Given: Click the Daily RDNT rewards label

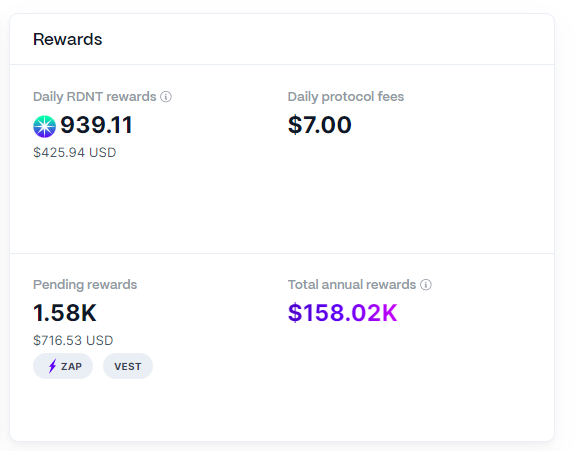Looking at the screenshot, I should (x=94, y=97).
